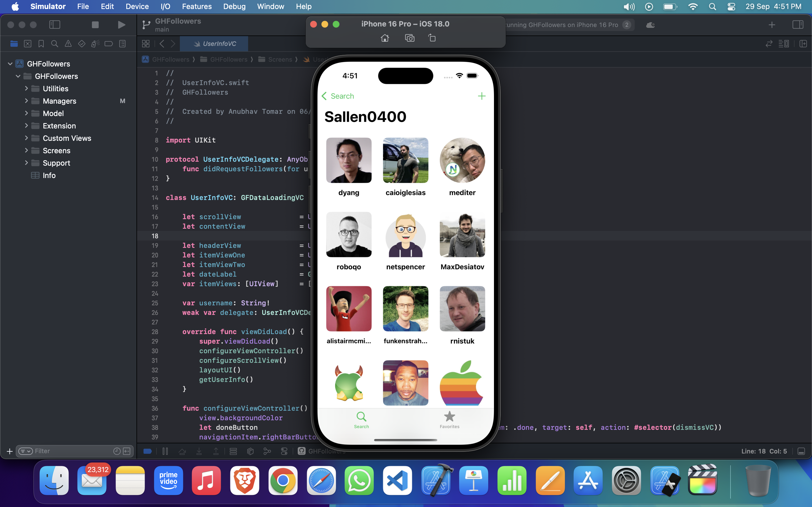Rotate the simulator device icon

point(432,38)
